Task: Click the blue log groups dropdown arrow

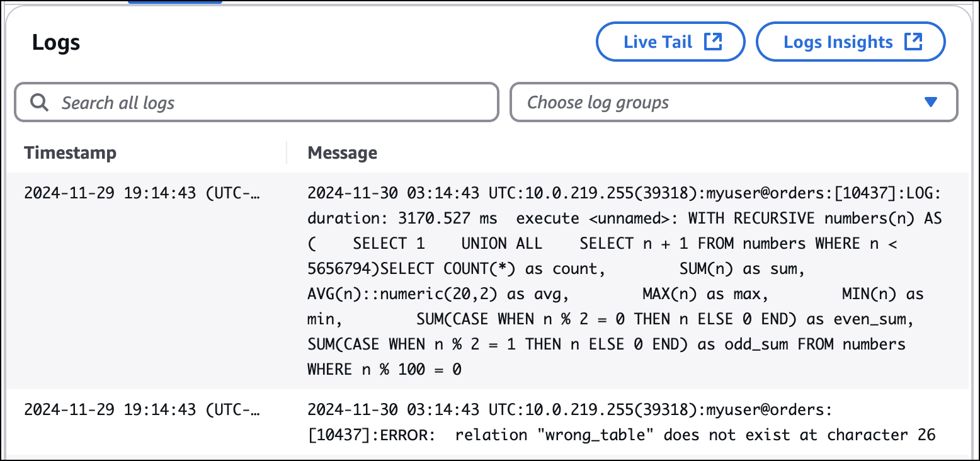Action: click(931, 102)
